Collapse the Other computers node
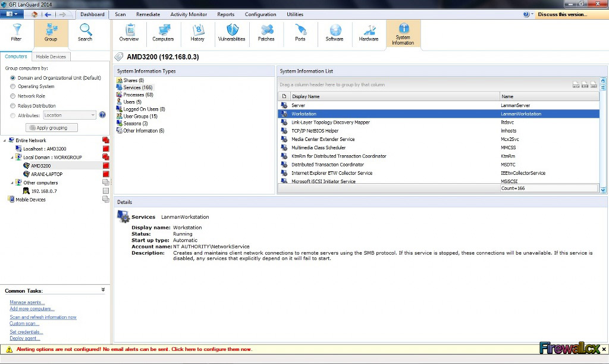609x364 pixels. point(12,183)
